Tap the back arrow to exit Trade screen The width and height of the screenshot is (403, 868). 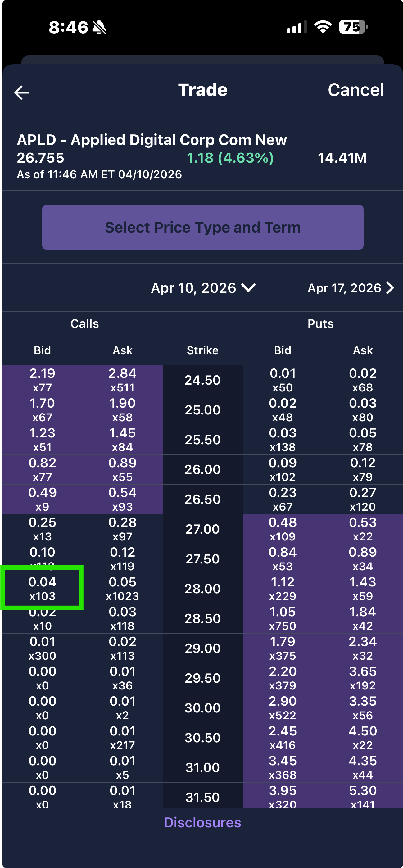click(x=21, y=92)
